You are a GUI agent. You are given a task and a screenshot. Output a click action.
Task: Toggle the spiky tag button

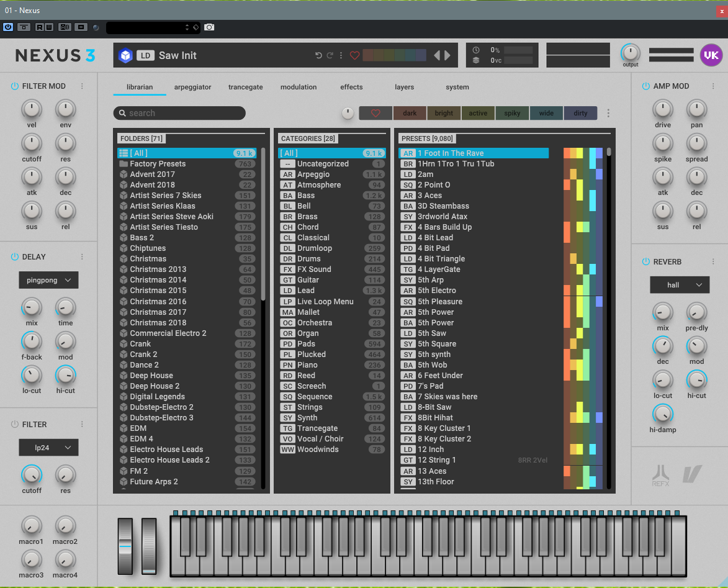[x=512, y=113]
